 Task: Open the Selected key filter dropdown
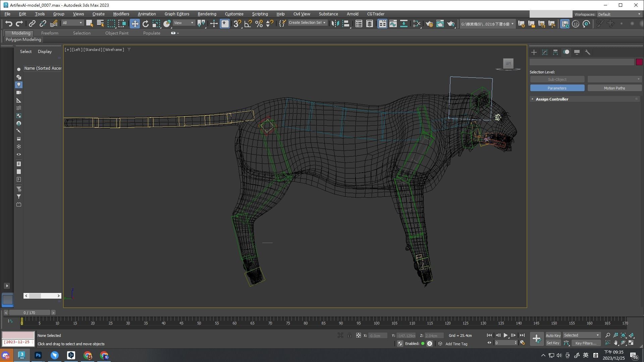(581, 335)
